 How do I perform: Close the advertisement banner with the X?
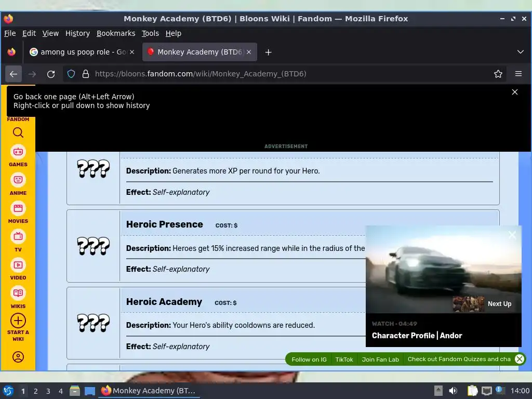(x=514, y=92)
